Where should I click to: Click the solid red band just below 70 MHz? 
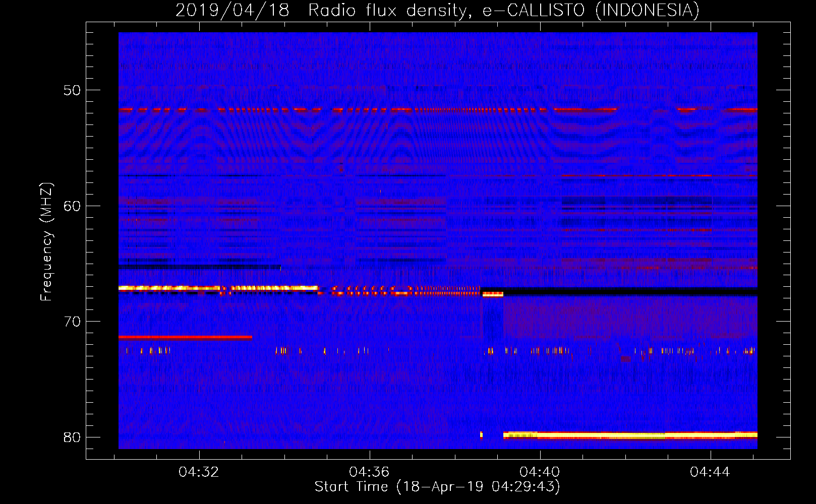click(185, 337)
